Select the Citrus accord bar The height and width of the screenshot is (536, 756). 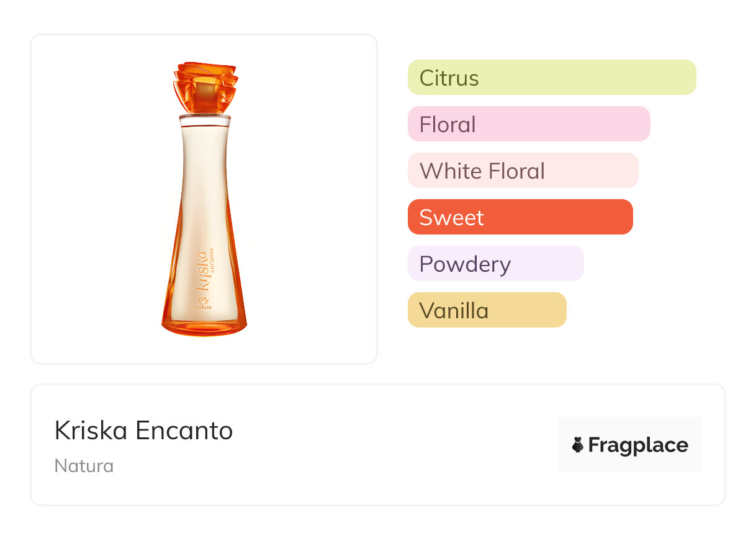tap(552, 78)
